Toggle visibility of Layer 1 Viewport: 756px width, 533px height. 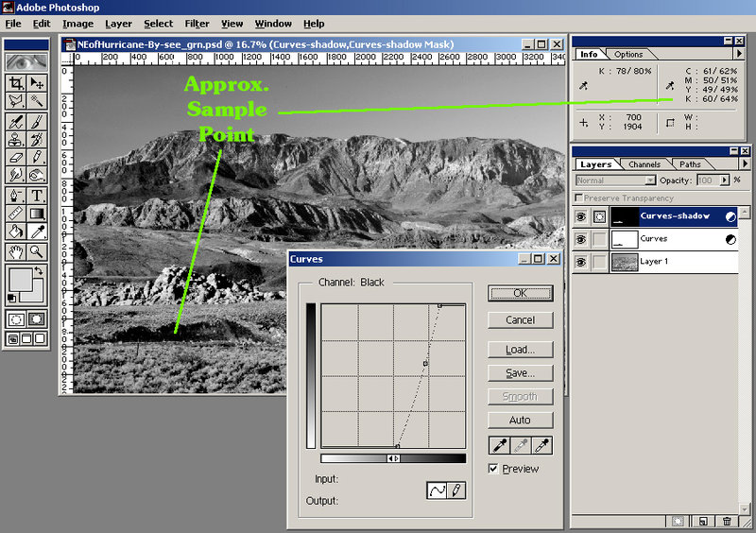(580, 262)
